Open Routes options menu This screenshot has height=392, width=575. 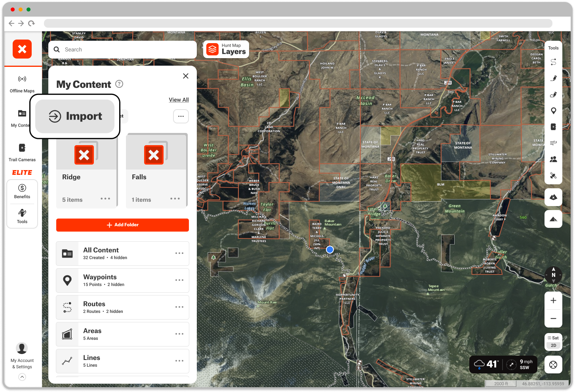(179, 307)
